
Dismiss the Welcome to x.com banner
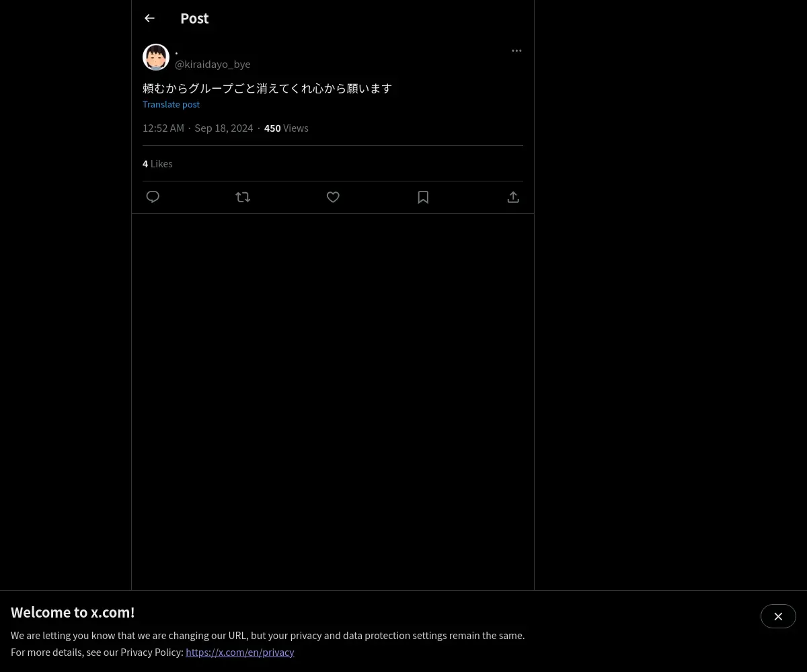tap(778, 616)
